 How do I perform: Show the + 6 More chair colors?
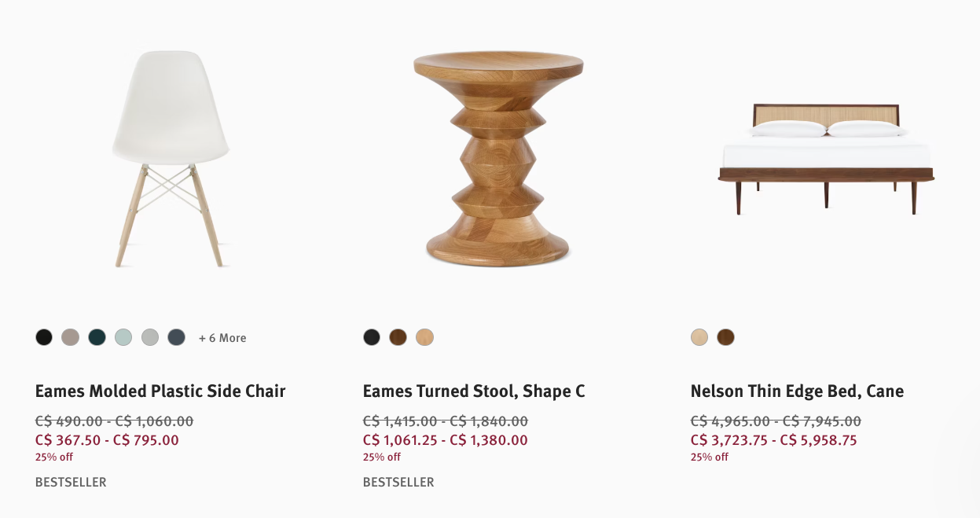pyautogui.click(x=222, y=338)
